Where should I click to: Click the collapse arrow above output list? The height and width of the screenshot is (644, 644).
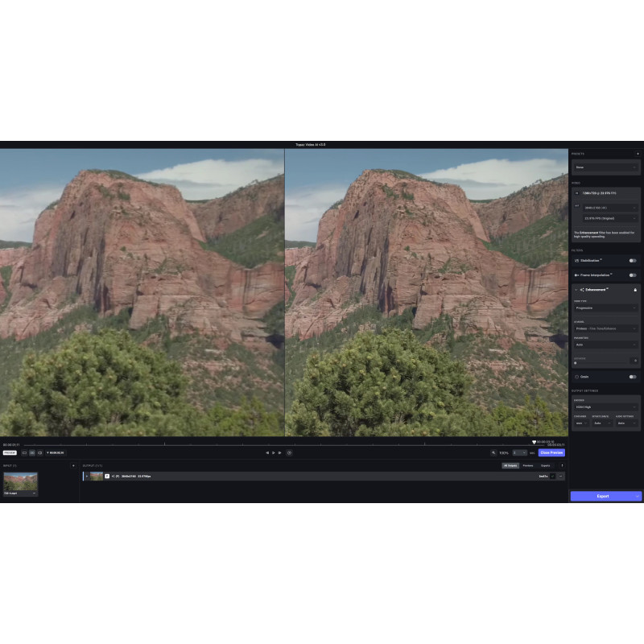[x=562, y=465]
